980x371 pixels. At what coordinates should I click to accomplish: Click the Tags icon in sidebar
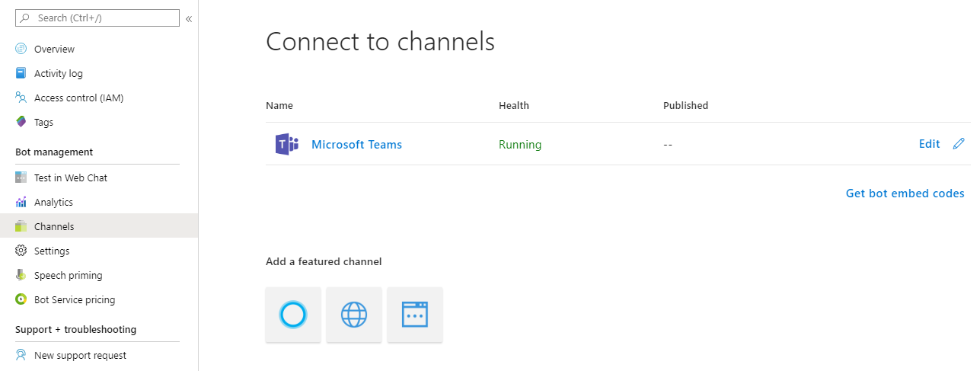point(21,122)
